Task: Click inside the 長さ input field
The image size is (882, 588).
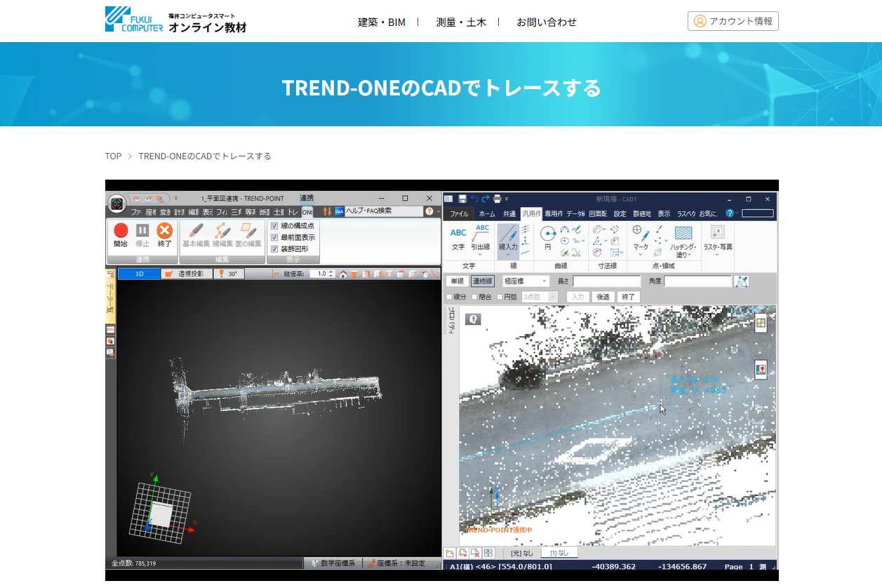Action: pyautogui.click(x=608, y=281)
